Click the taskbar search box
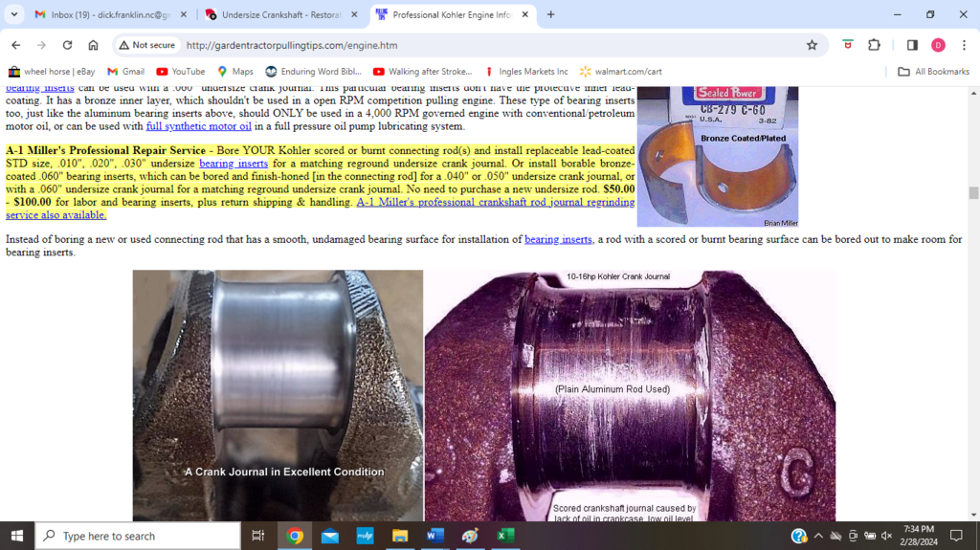 tap(138, 536)
